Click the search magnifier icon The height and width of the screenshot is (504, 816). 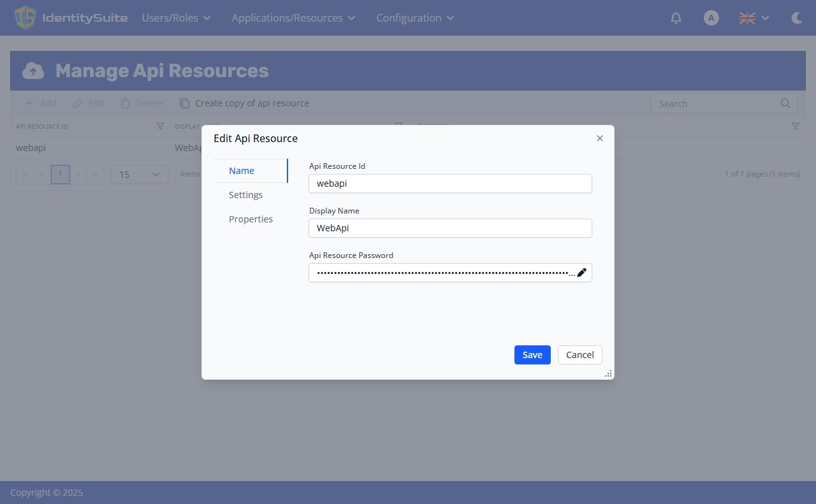click(785, 103)
